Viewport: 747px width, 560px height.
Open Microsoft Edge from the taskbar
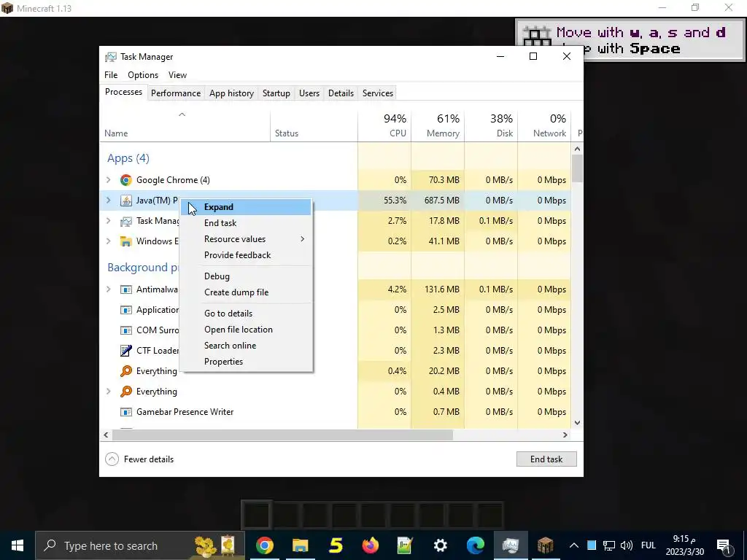coord(476,545)
